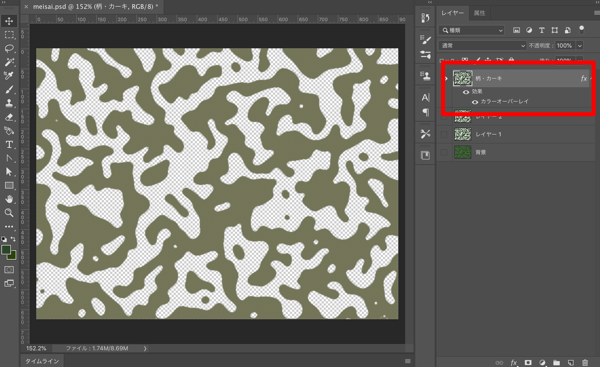Add a layer mask
The width and height of the screenshot is (600, 367).
tap(528, 362)
